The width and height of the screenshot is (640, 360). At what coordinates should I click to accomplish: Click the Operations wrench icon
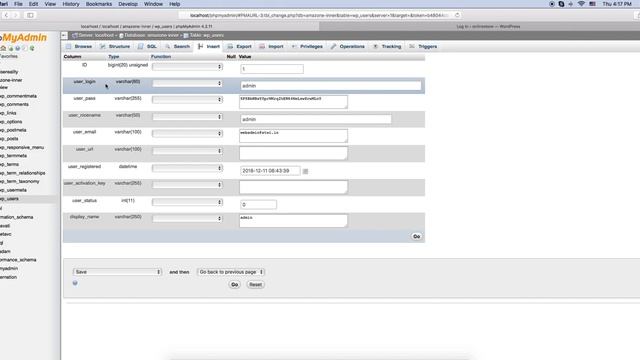click(333, 47)
